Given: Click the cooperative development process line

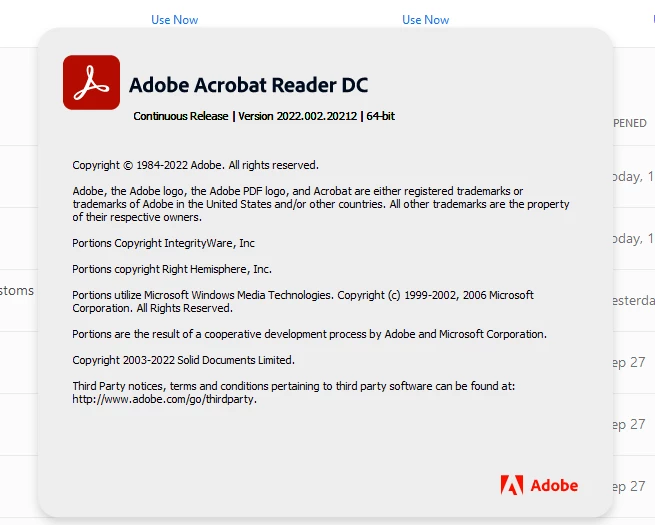Looking at the screenshot, I should [310, 334].
